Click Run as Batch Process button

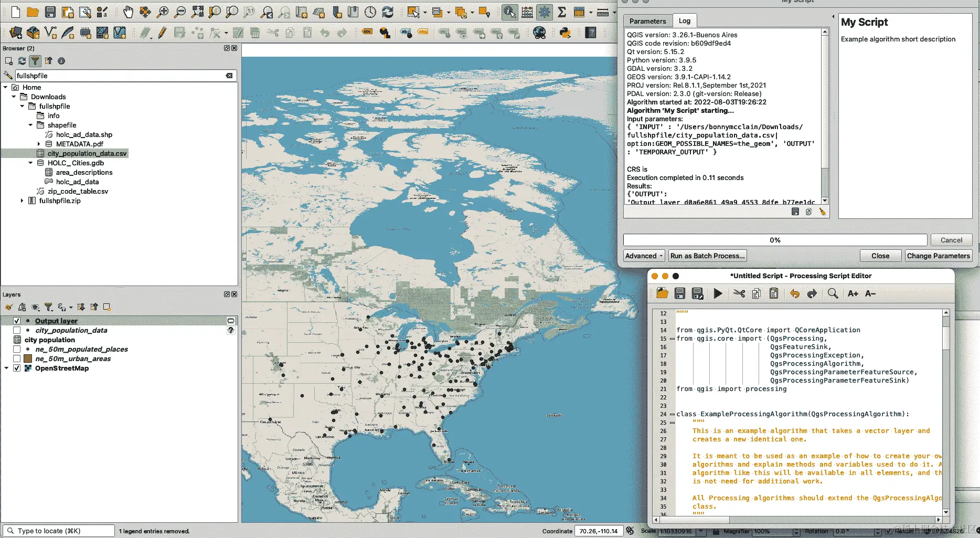tap(708, 256)
